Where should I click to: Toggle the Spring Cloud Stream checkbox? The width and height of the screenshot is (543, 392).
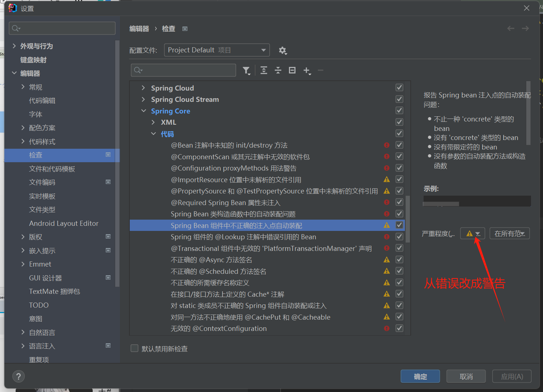pos(399,99)
